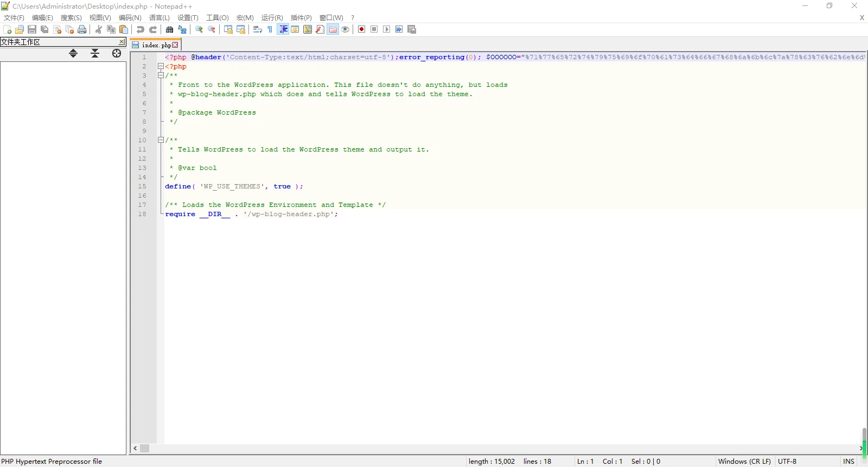Screen dimensions: 868x467
Task: Click the locate current file button
Action: [x=116, y=53]
